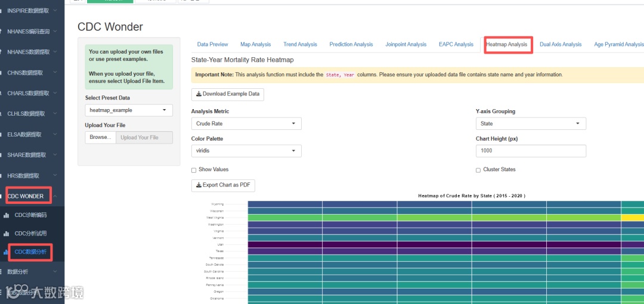Click the 'State-Year Mortality Rate Heatmap' heading
Screen dimensions: 644x304
pyautogui.click(x=242, y=60)
